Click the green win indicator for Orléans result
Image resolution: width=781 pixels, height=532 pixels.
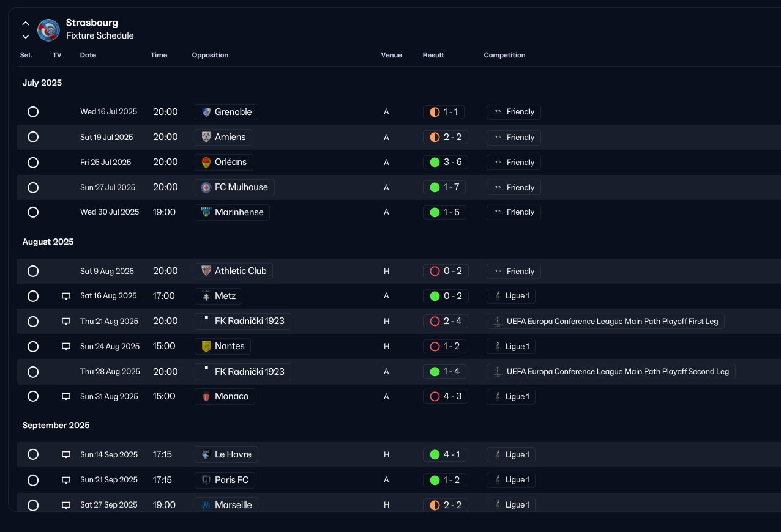pyautogui.click(x=435, y=163)
